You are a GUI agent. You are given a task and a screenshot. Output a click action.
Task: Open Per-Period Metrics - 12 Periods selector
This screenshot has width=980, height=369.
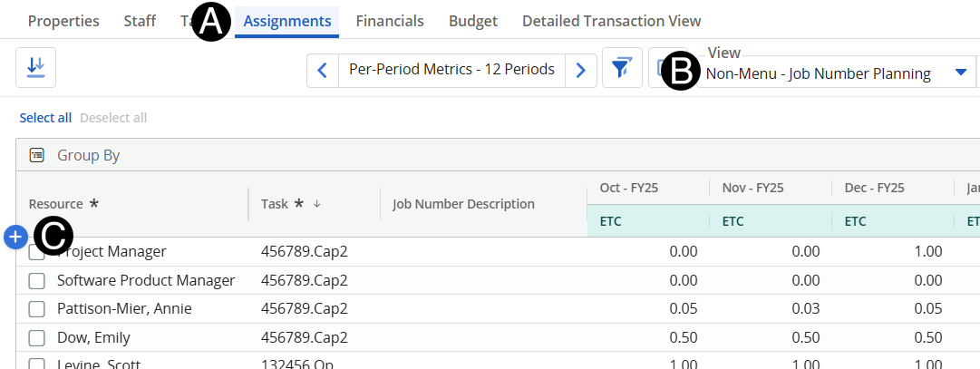point(451,70)
